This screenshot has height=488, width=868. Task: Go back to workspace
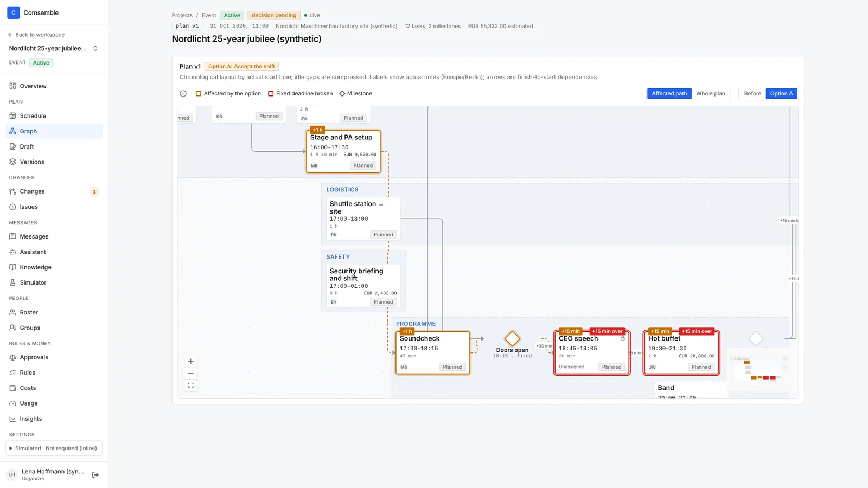(x=36, y=35)
